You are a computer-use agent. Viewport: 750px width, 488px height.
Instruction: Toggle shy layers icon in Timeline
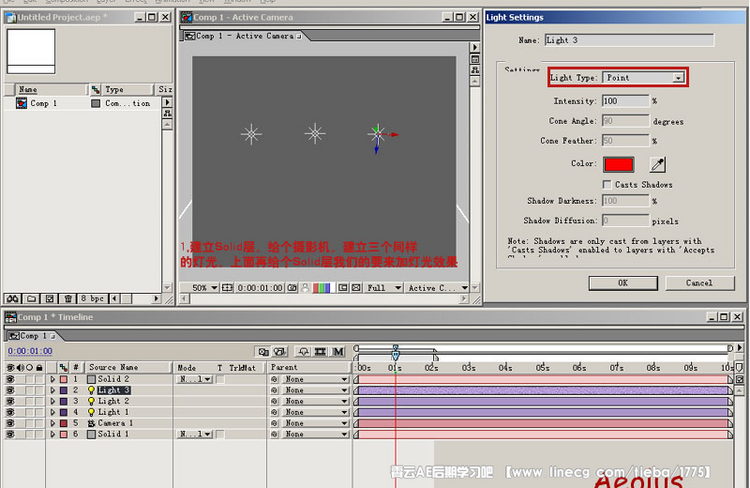point(303,352)
